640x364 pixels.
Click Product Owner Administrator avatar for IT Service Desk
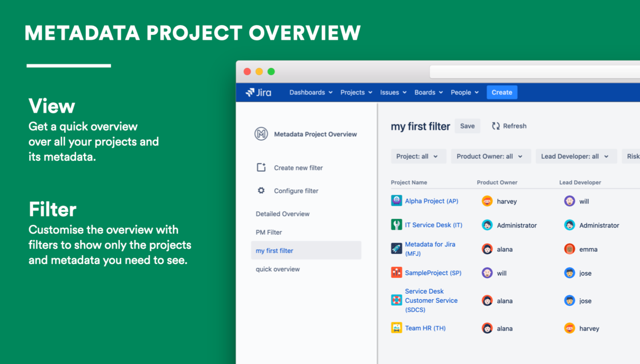[x=487, y=225]
